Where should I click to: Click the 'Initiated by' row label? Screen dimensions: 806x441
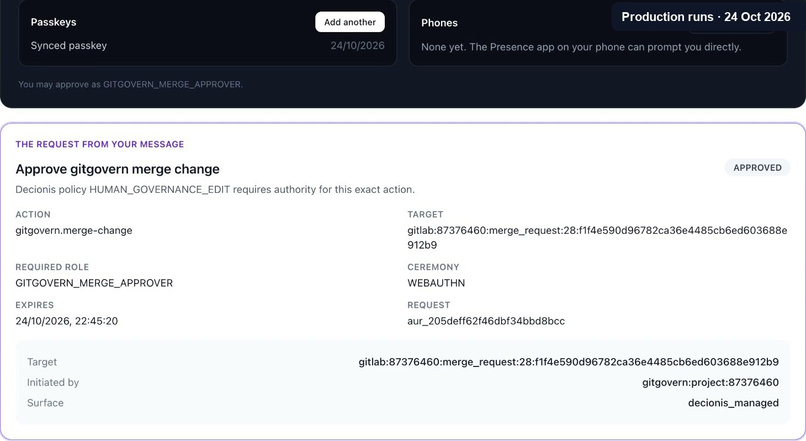pyautogui.click(x=53, y=382)
